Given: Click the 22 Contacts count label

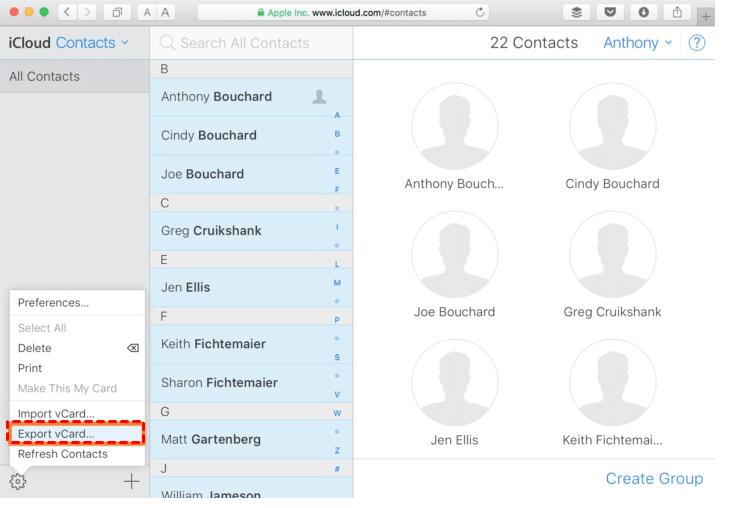Looking at the screenshot, I should coord(534,43).
